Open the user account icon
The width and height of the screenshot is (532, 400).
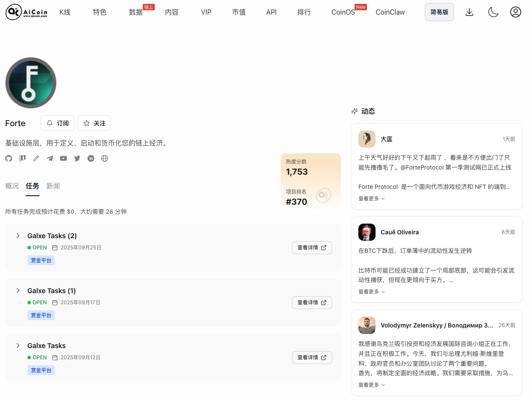coord(516,12)
